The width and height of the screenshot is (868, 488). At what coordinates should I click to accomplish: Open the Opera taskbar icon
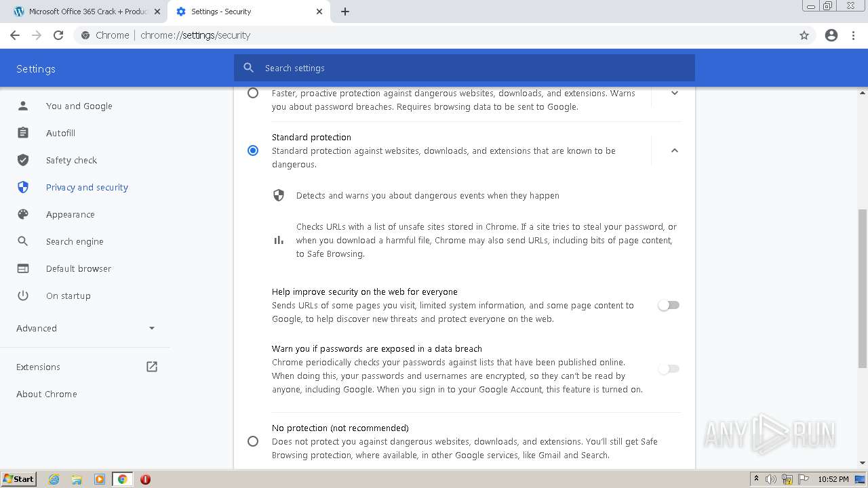145,479
